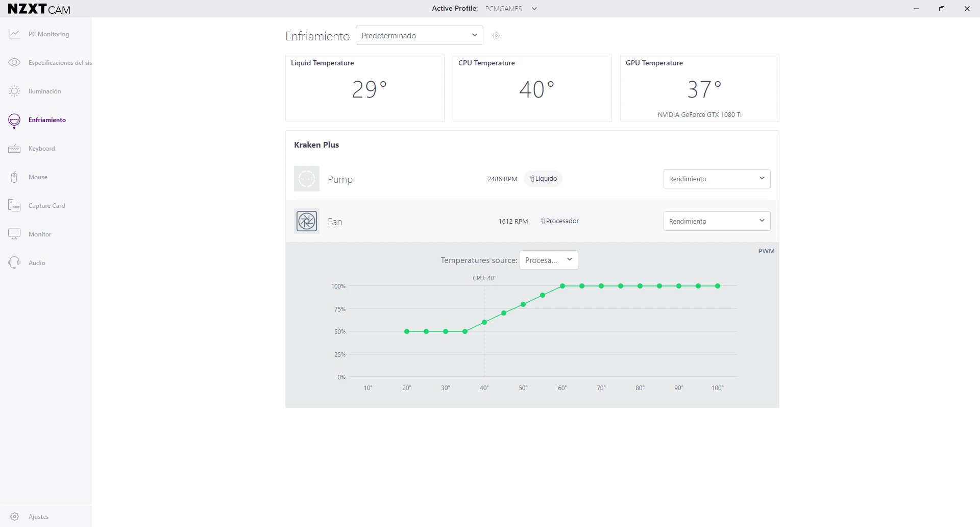This screenshot has width=980, height=527.
Task: Click the NVIDIA GeForce GTX 1080 Ti text
Action: tap(700, 115)
